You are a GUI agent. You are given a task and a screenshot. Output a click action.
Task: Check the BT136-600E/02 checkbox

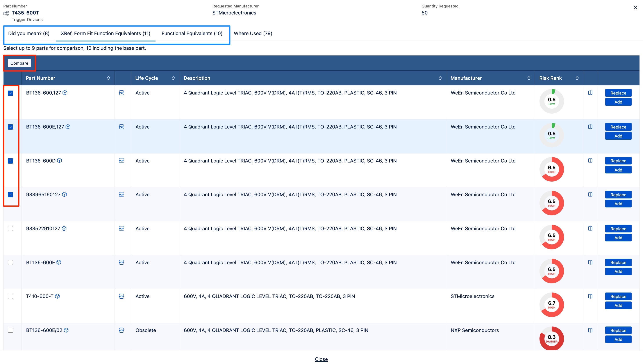click(x=11, y=330)
